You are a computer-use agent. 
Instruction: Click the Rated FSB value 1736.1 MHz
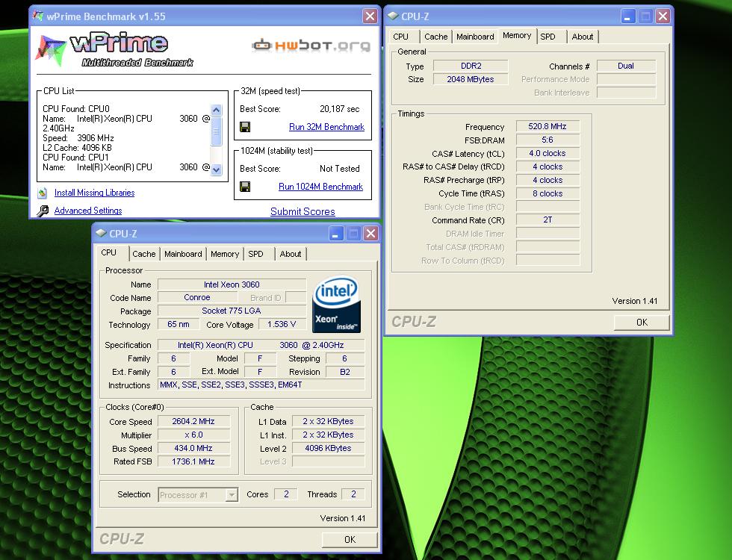point(193,461)
